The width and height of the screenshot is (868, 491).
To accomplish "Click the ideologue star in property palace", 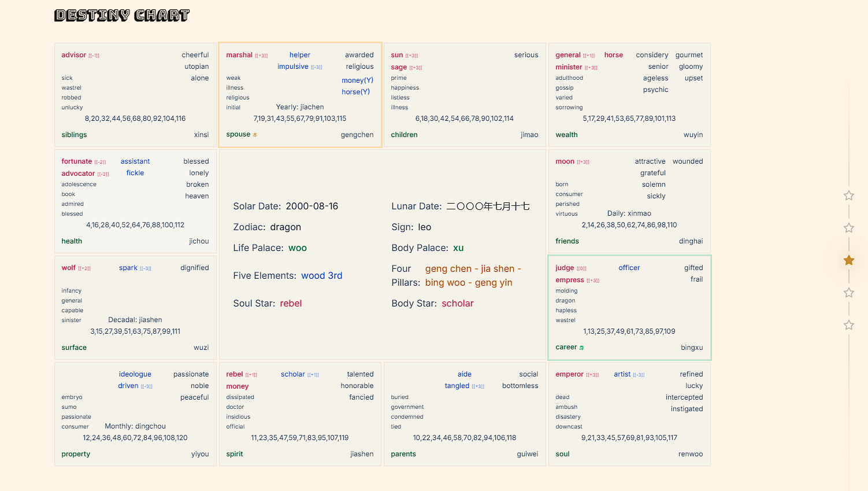I will point(135,374).
